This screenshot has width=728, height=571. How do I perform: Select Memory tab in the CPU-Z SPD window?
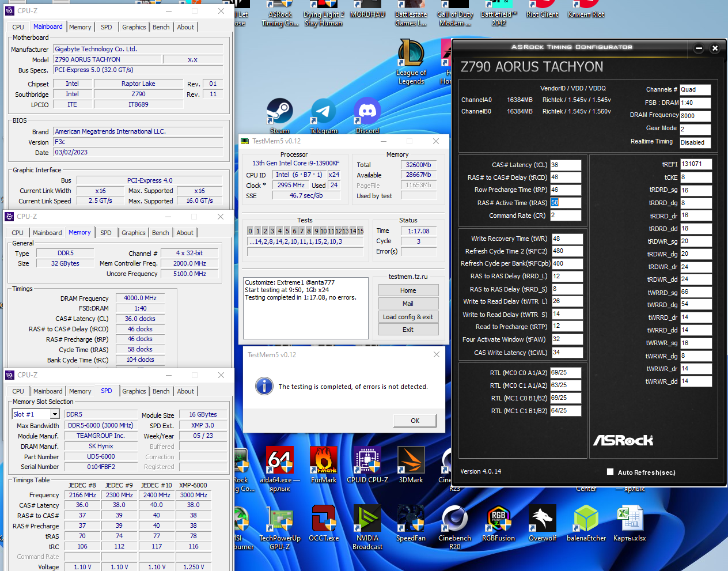[80, 391]
